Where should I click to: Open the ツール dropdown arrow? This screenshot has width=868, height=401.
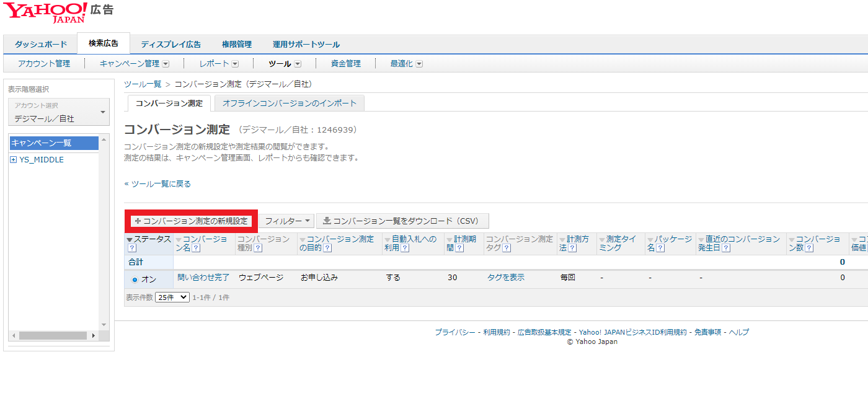pyautogui.click(x=298, y=64)
